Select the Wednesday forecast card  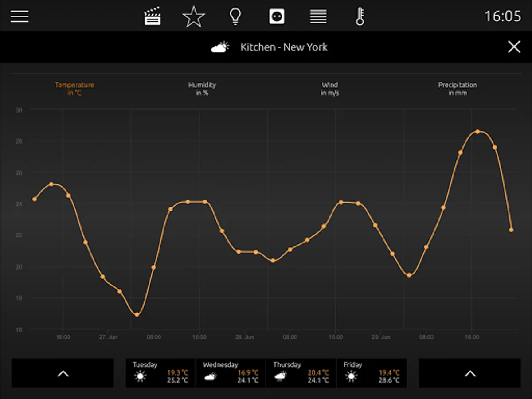231,373
